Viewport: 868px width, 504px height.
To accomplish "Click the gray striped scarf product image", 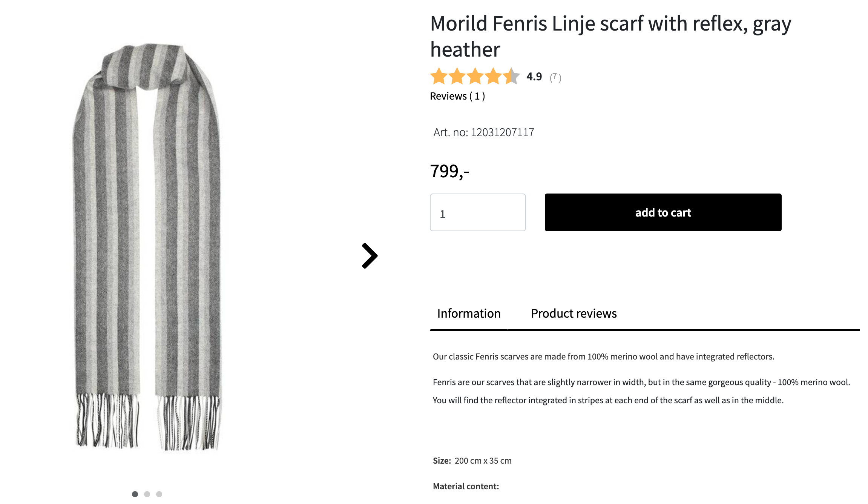I will pyautogui.click(x=147, y=245).
